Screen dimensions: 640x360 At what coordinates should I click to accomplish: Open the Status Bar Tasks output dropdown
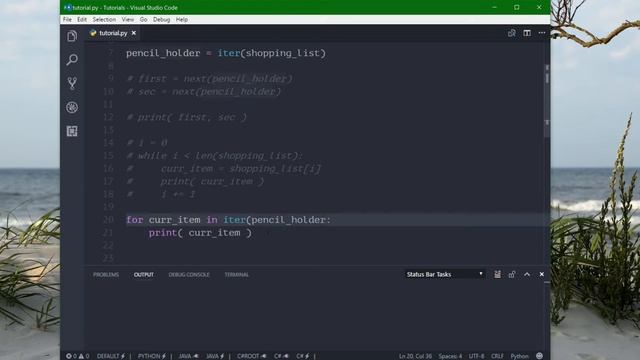point(444,274)
